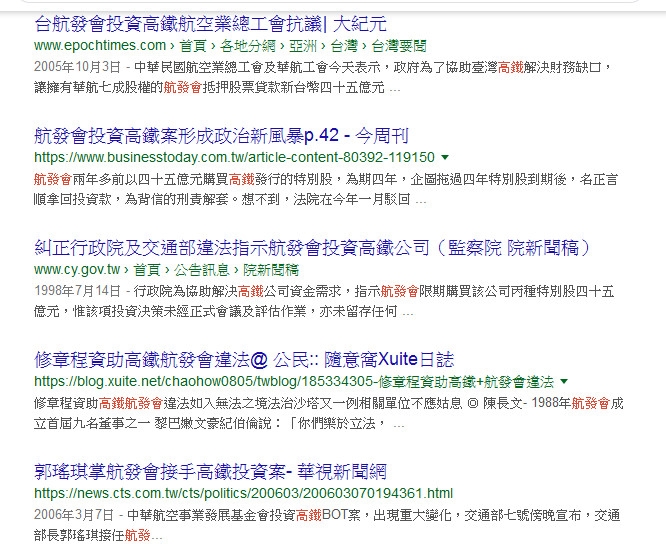Viewport: 666px width, 554px height.
Task: Click the www.epochtimes.com domain in the breadcrumb
Action: tap(100, 45)
